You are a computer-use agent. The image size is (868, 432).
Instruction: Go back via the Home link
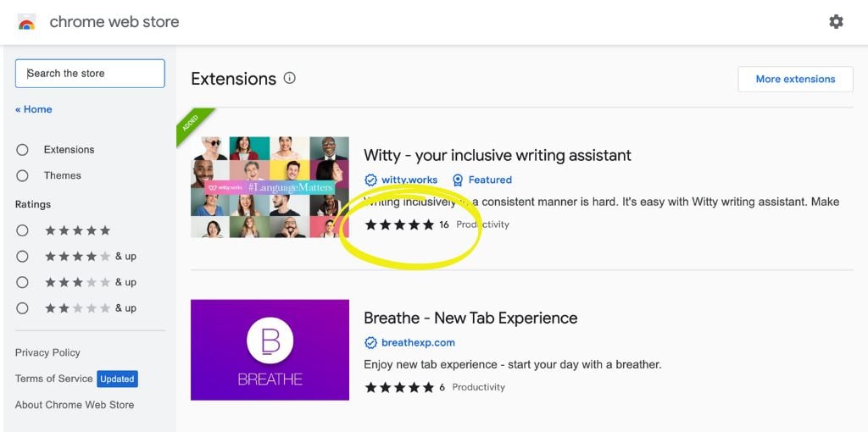coord(34,109)
